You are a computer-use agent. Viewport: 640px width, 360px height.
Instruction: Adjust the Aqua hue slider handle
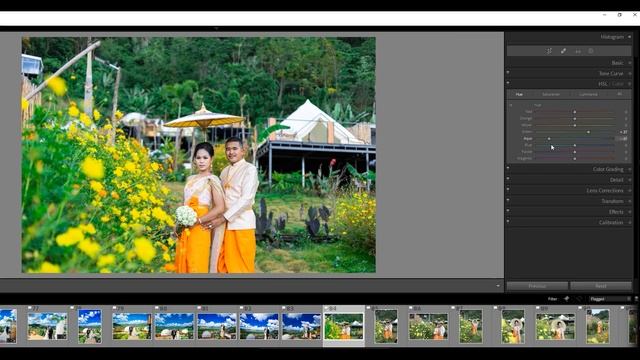[x=549, y=138]
